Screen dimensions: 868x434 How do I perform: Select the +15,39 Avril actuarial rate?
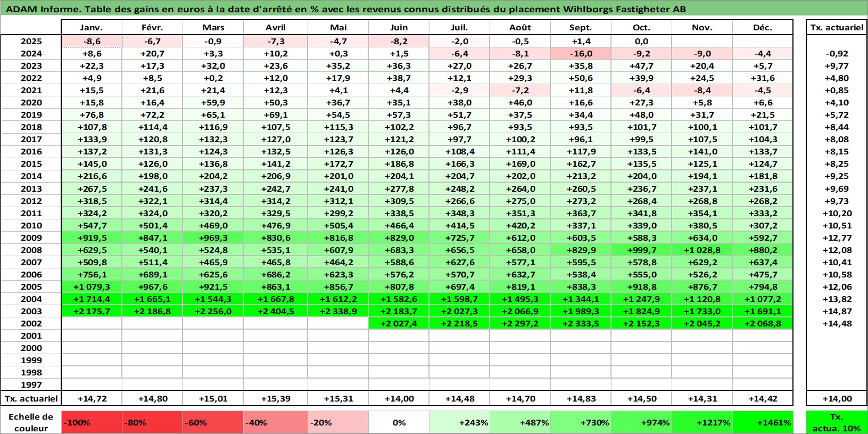[275, 398]
